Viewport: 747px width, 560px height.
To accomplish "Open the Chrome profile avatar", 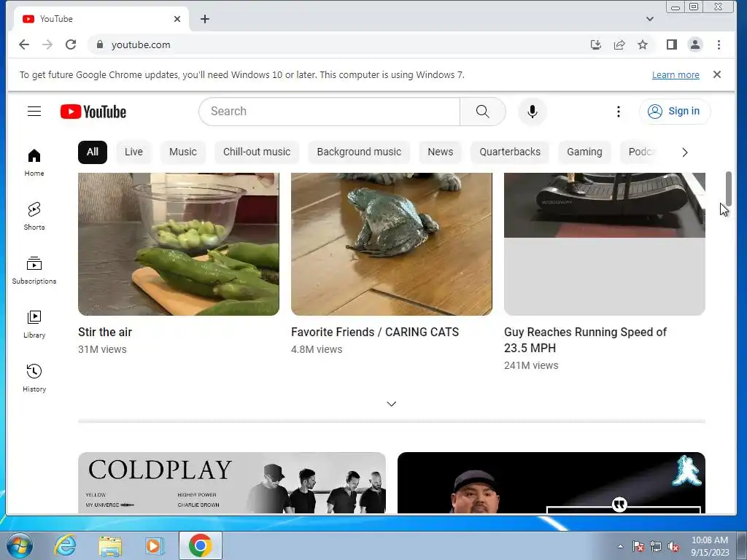I will (x=695, y=44).
